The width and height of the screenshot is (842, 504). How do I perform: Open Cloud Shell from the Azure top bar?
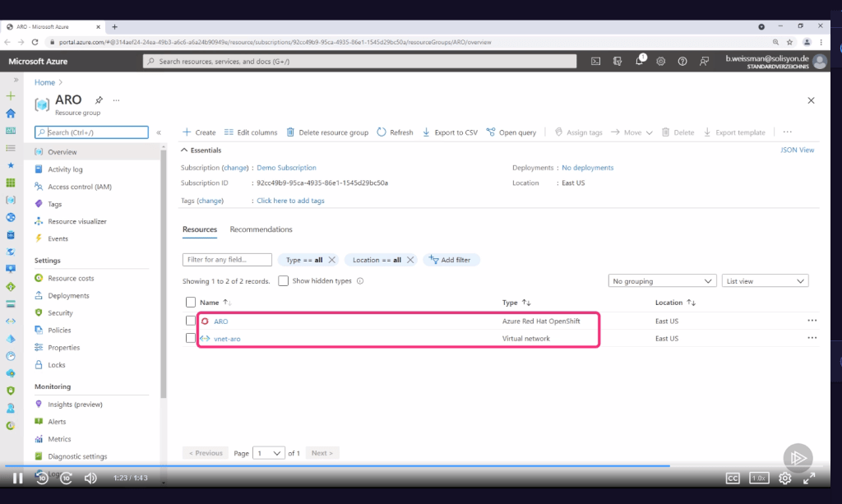tap(595, 61)
